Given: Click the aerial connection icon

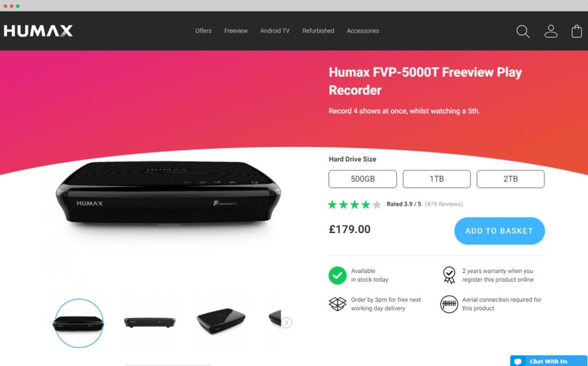Looking at the screenshot, I should [x=449, y=304].
